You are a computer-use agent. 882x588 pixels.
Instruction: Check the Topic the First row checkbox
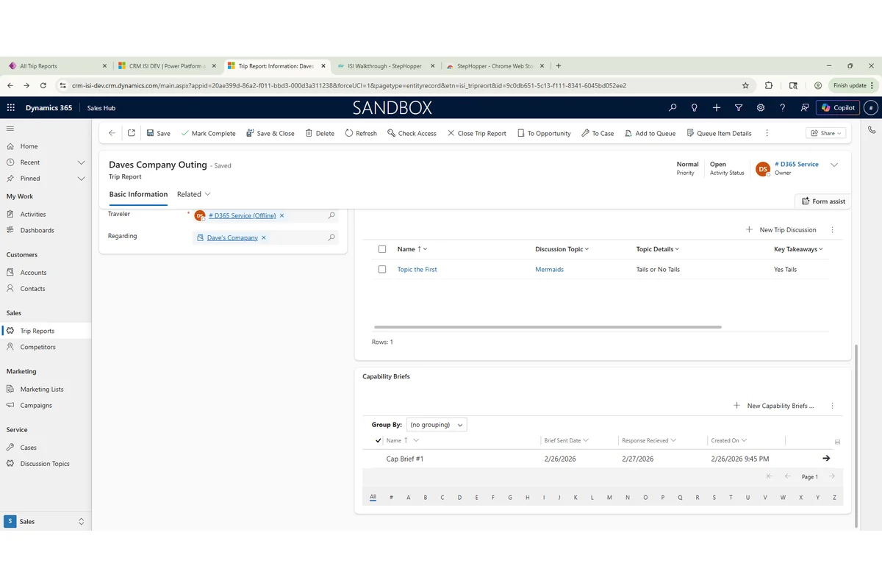click(381, 269)
